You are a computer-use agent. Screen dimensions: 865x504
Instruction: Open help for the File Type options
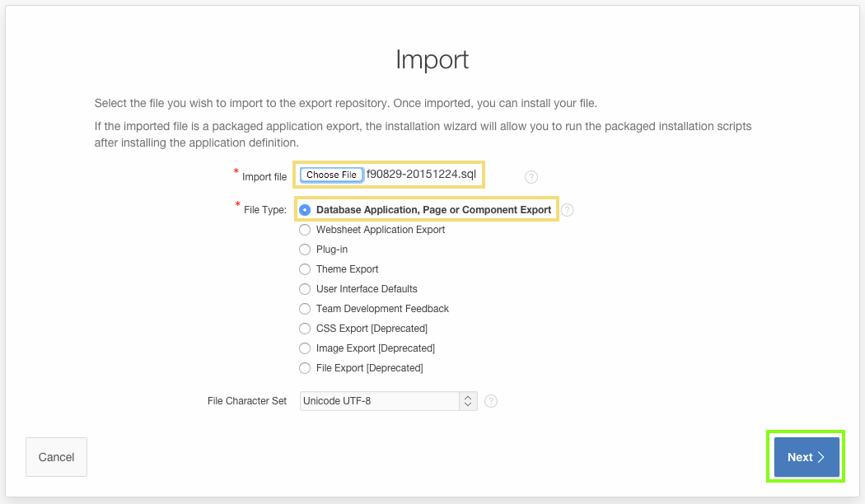567,210
